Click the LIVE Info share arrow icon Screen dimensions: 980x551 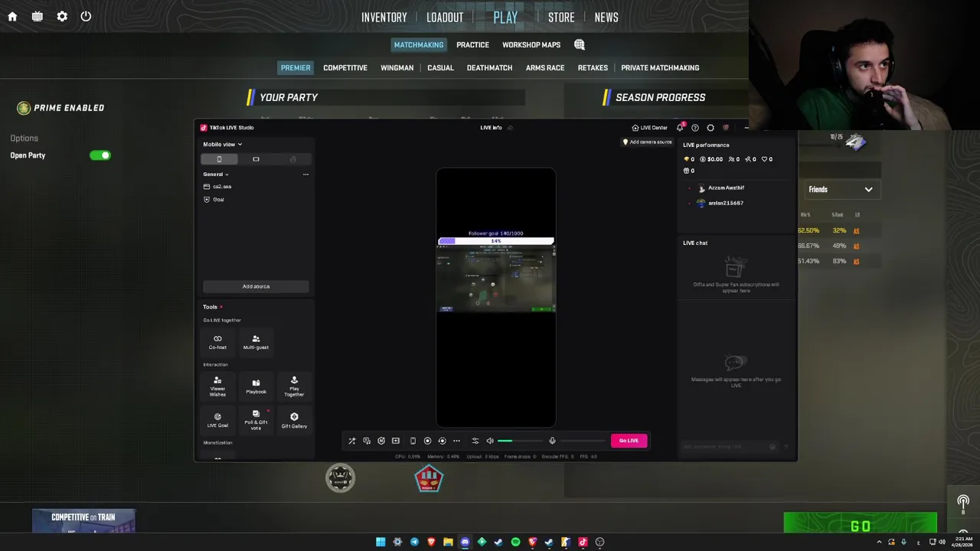click(x=510, y=128)
